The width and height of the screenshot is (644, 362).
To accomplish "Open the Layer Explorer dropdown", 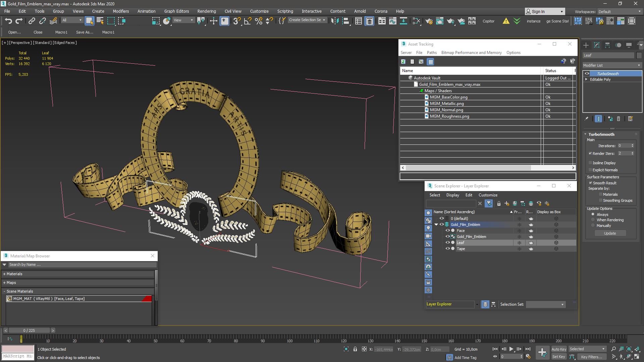I will (x=477, y=304).
